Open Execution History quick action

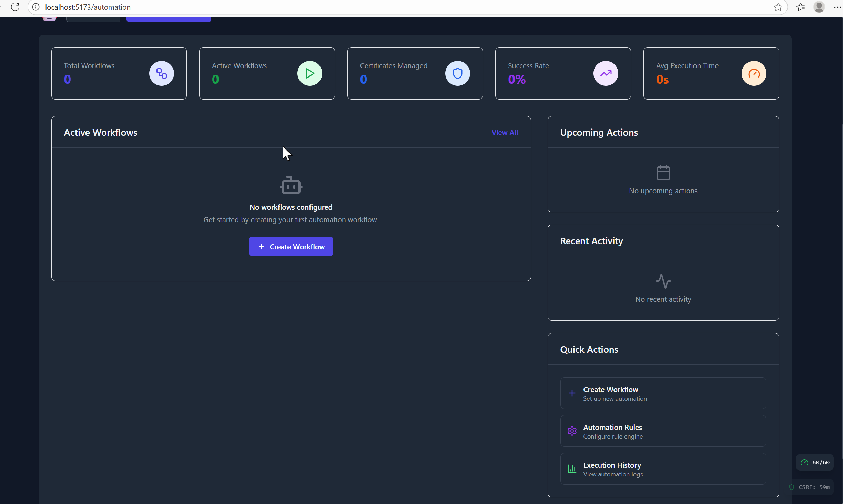(x=663, y=469)
